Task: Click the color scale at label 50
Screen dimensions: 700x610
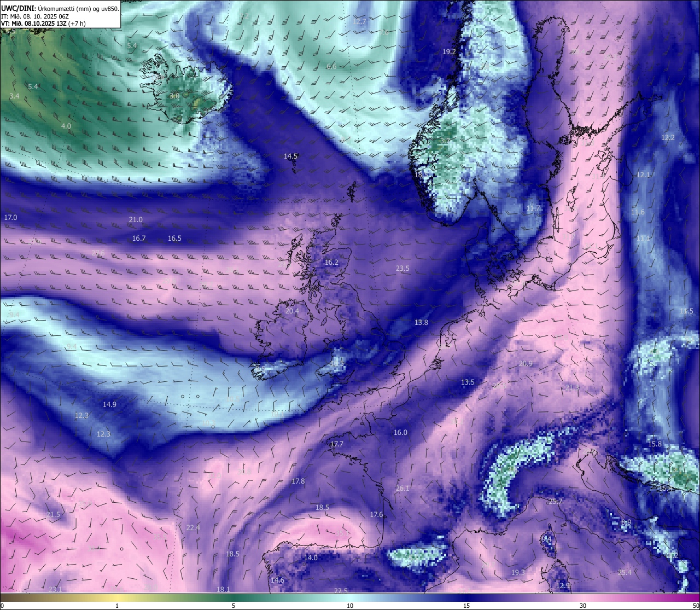Action: point(695,606)
